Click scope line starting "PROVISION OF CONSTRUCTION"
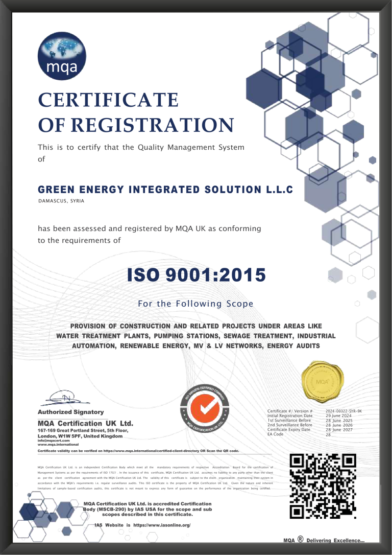This screenshot has height=555, width=392. point(196,326)
